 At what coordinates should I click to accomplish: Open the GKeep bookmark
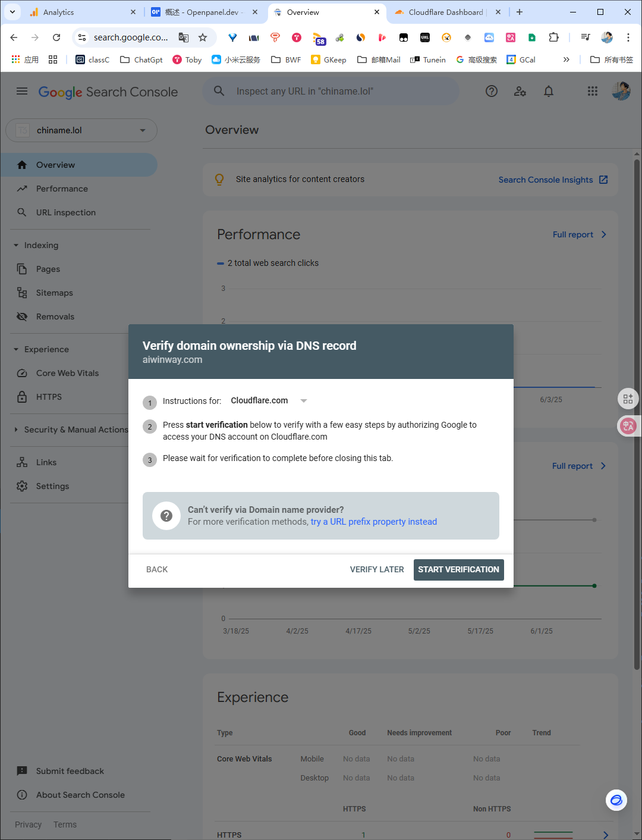(x=329, y=59)
